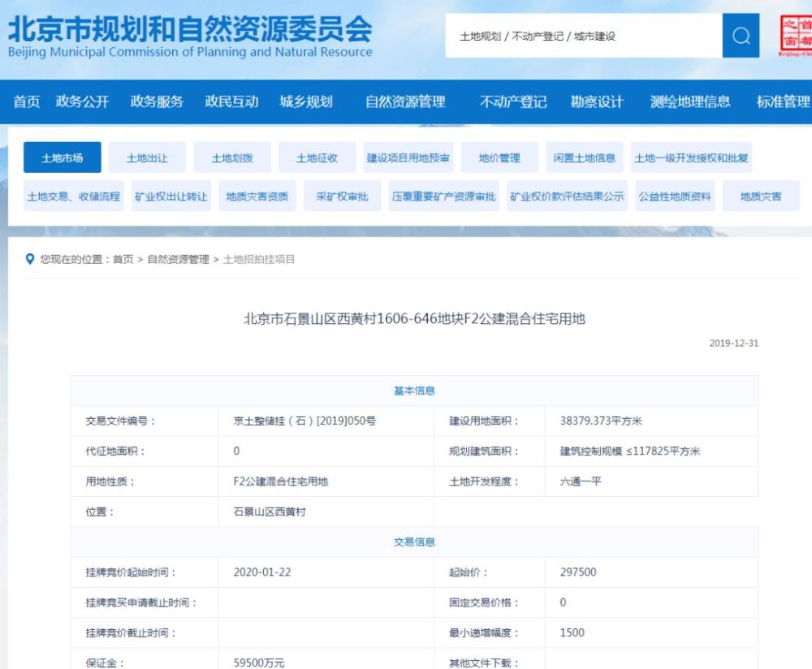This screenshot has height=669, width=812.
Task: Open 不动产登记 menu
Action: tap(513, 101)
